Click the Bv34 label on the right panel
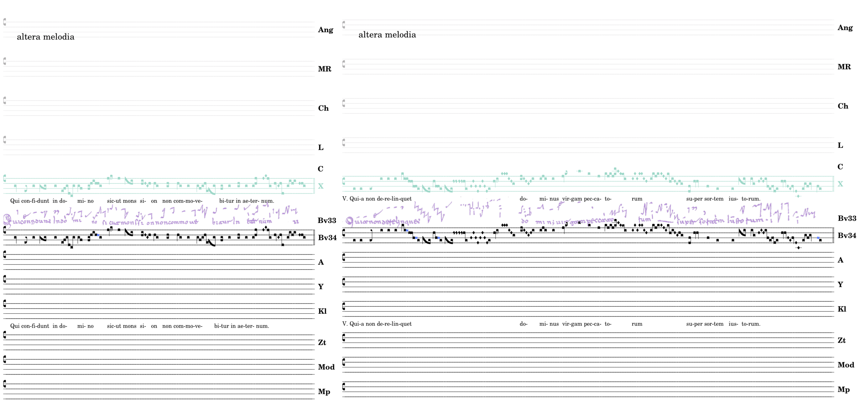 point(847,235)
